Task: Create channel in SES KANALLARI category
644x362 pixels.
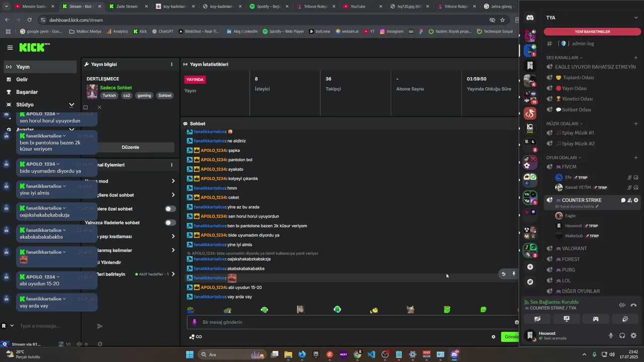Action: [x=636, y=57]
